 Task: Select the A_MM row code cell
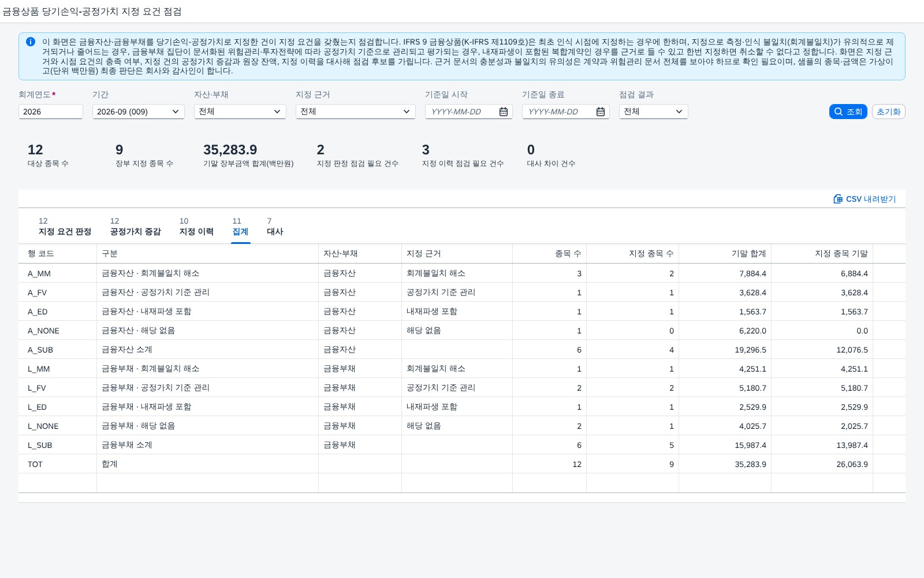[x=58, y=273]
